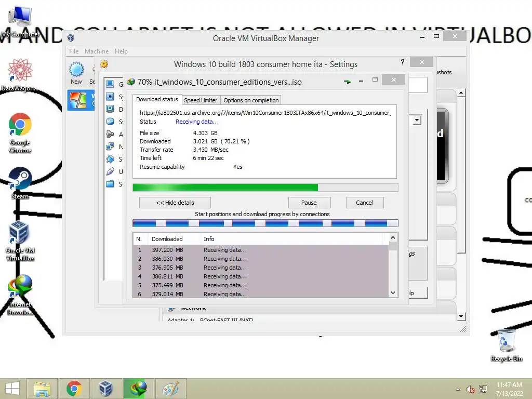Open the Machine menu in VirtualBox Manager
This screenshot has height=399, width=532.
pyautogui.click(x=97, y=51)
